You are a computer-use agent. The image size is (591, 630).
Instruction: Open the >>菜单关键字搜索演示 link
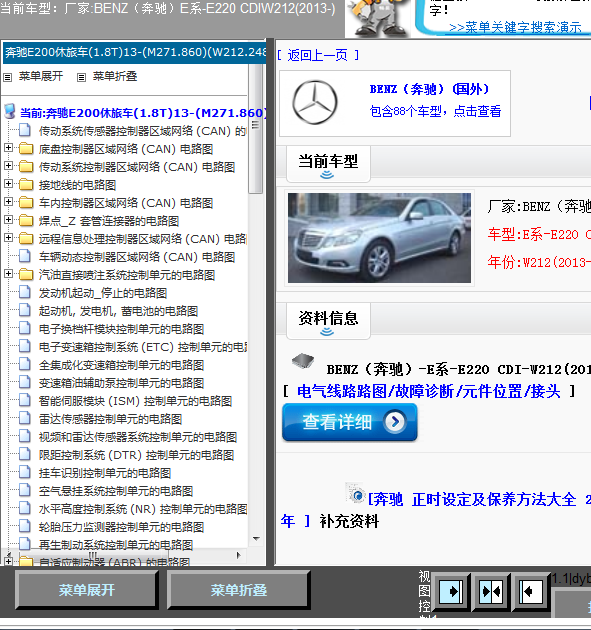point(515,28)
